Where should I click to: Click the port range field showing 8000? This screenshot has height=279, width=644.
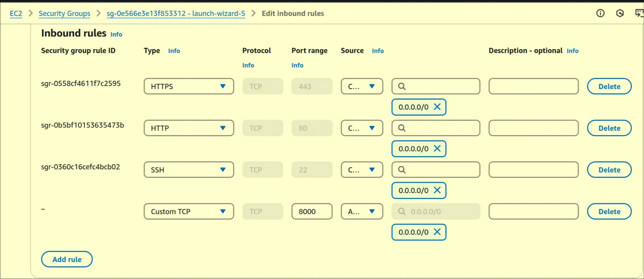point(312,211)
